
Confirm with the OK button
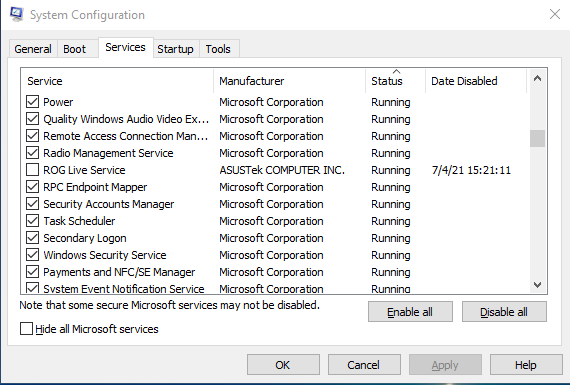(x=283, y=365)
